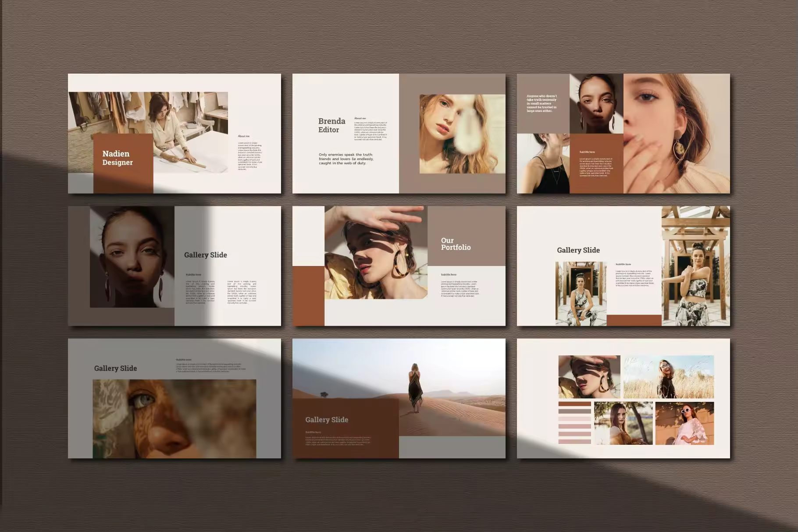Select laughing woman in wheat field photo
This screenshot has height=532, width=798.
coord(669,377)
